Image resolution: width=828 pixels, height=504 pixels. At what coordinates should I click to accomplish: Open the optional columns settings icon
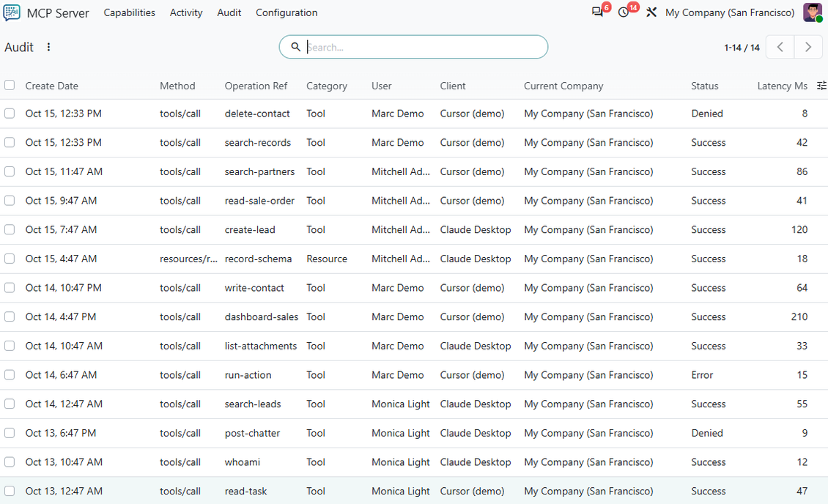pos(821,86)
